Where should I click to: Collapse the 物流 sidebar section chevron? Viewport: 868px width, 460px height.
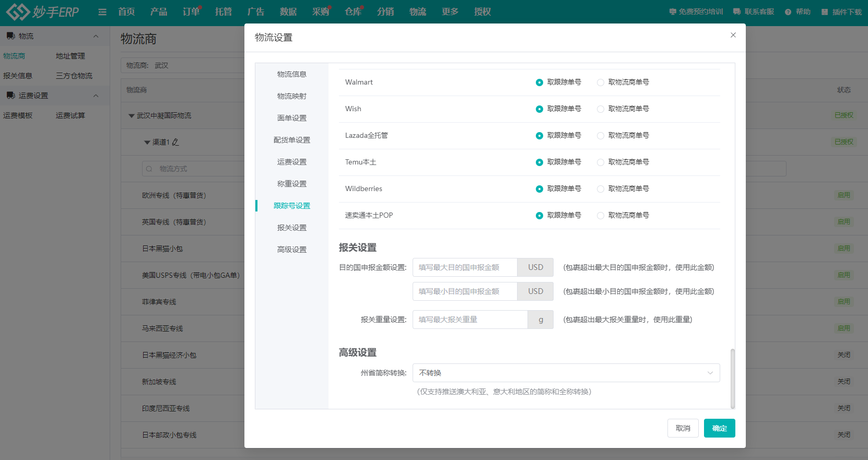click(96, 36)
